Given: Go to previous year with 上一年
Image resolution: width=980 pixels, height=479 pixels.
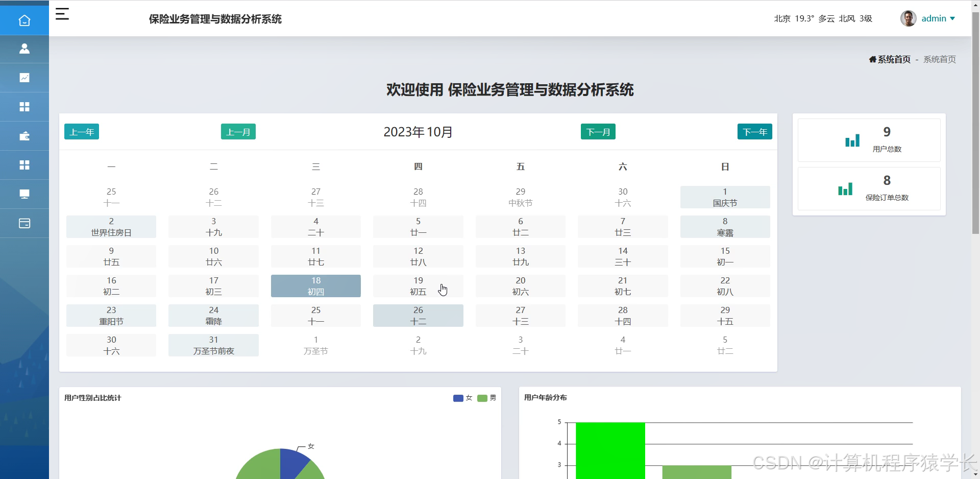Looking at the screenshot, I should click(82, 132).
